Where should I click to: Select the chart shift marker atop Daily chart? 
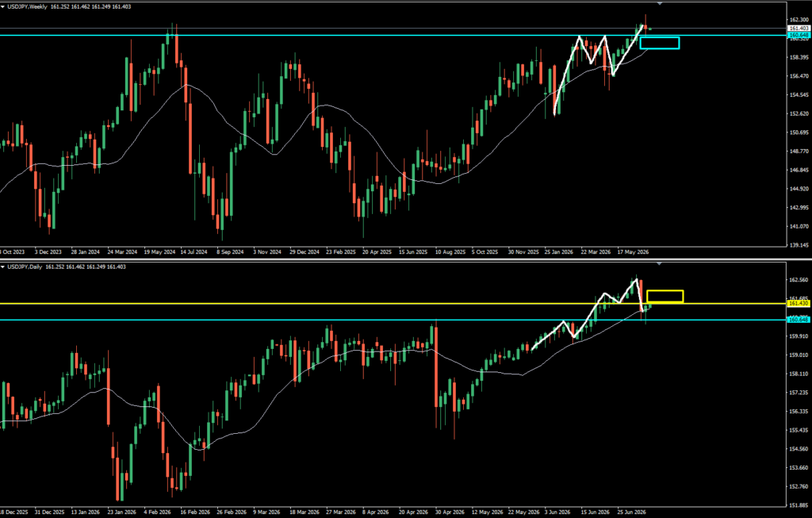click(x=660, y=263)
